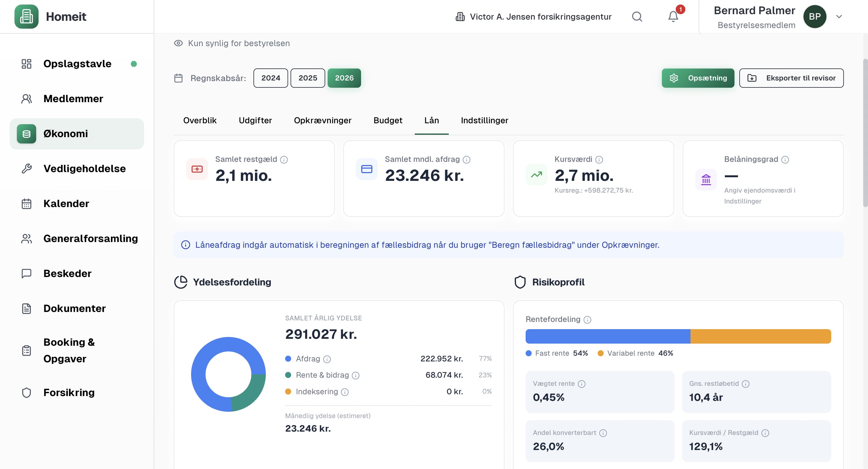Open notifications bell icon
This screenshot has width=868, height=469.
673,17
